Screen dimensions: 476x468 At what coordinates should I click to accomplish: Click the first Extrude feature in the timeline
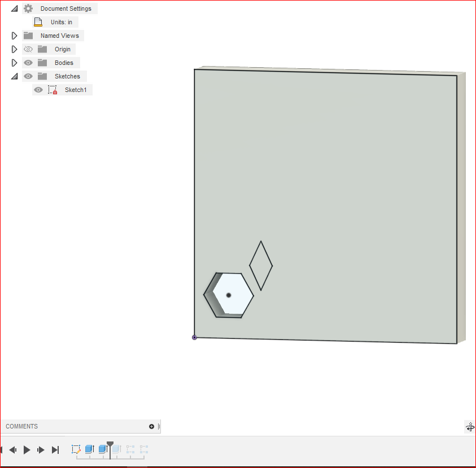pos(89,449)
